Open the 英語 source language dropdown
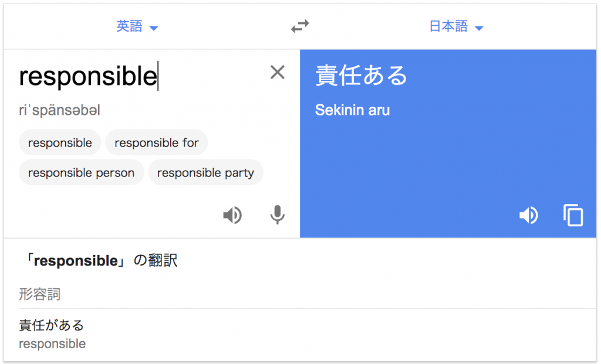The height and width of the screenshot is (364, 601). (137, 26)
